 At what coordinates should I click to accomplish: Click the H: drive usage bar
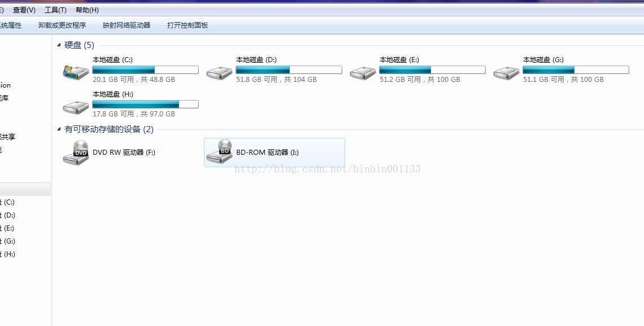click(x=145, y=105)
